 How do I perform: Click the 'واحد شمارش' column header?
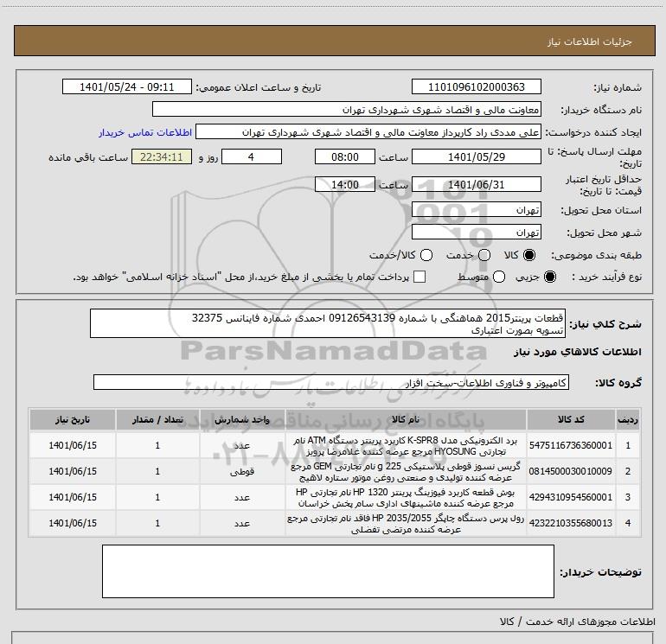click(x=242, y=419)
